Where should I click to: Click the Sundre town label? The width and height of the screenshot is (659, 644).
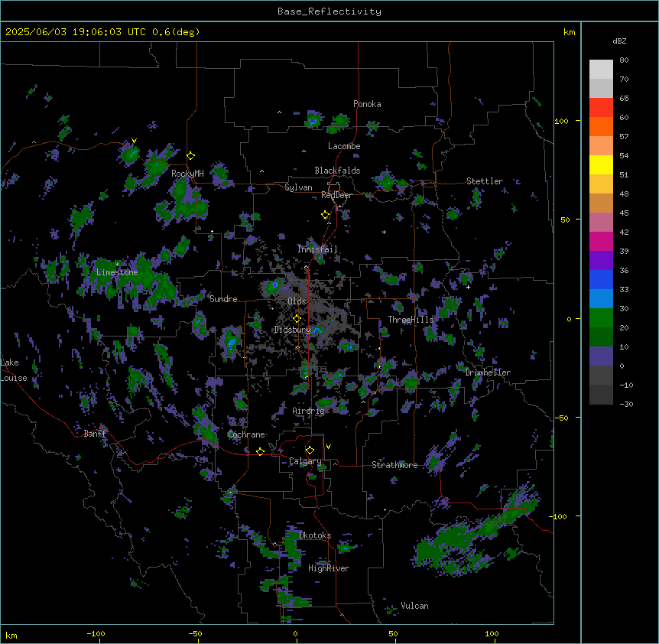pos(223,299)
